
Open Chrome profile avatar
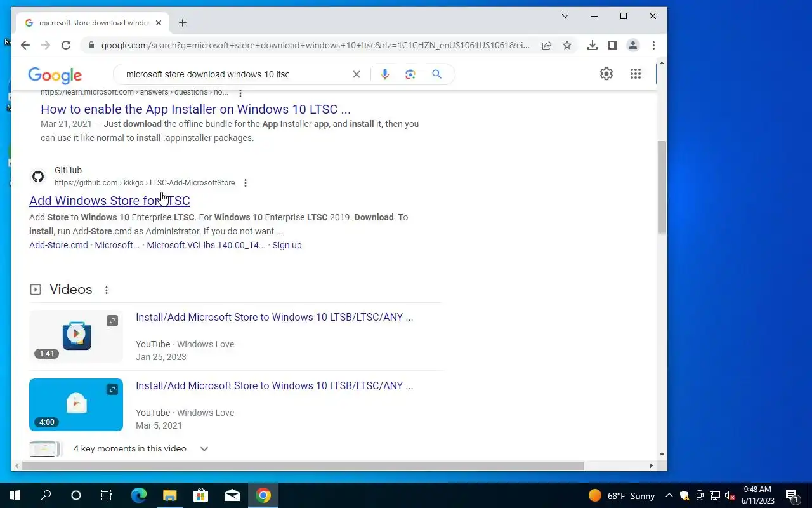[632, 45]
